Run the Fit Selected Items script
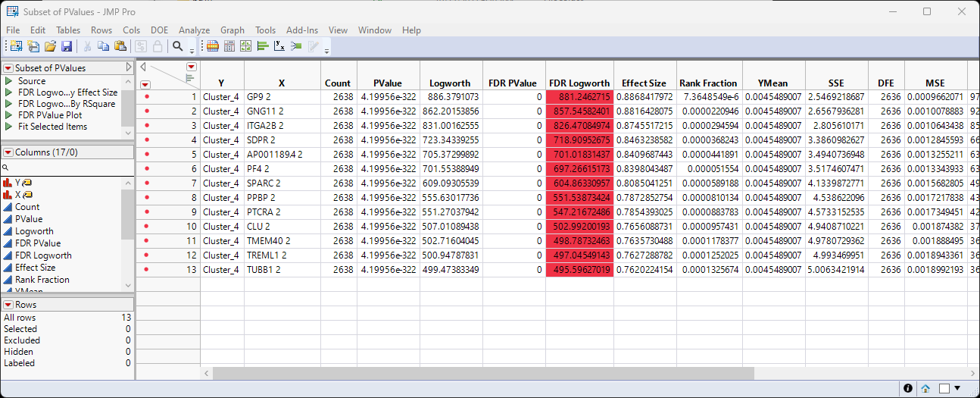The height and width of the screenshot is (398, 980). 52,127
